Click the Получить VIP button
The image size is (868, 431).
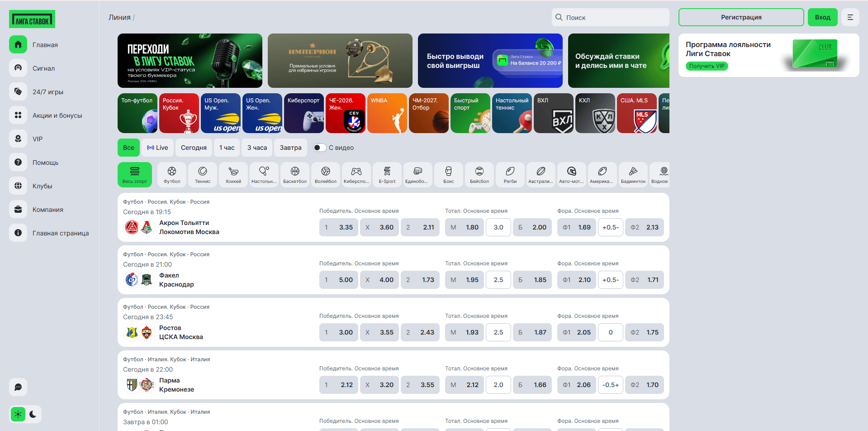(x=707, y=66)
